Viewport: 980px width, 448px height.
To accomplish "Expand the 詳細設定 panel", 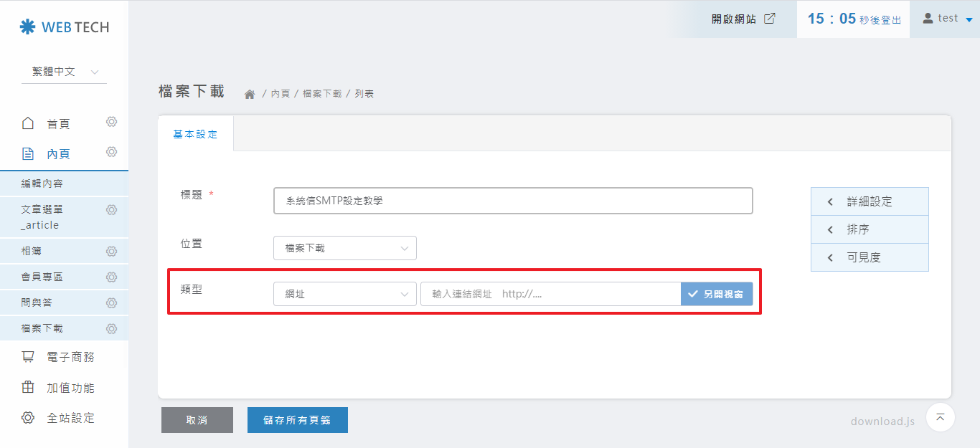I will (870, 201).
